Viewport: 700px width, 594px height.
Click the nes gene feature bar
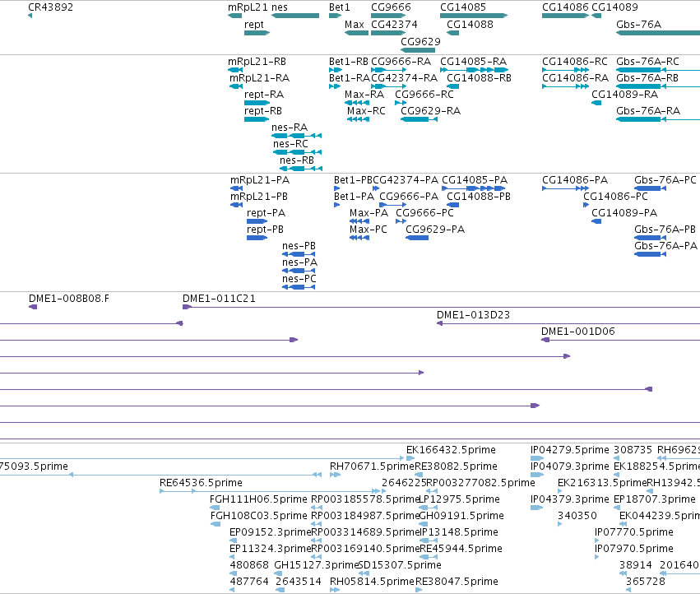[x=295, y=16]
